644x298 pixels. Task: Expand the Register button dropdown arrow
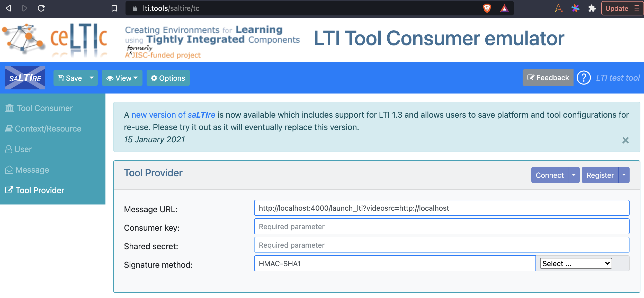click(624, 175)
